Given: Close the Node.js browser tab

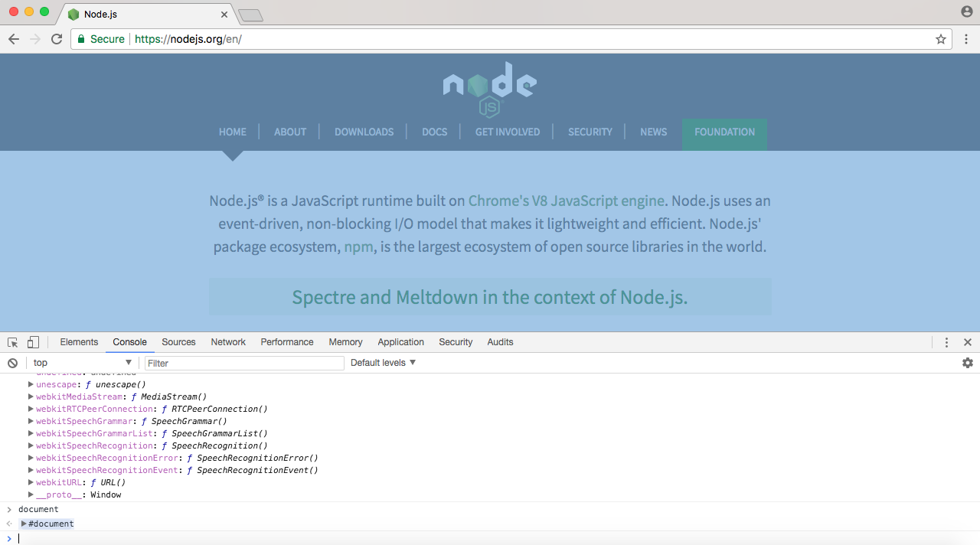Looking at the screenshot, I should [224, 15].
